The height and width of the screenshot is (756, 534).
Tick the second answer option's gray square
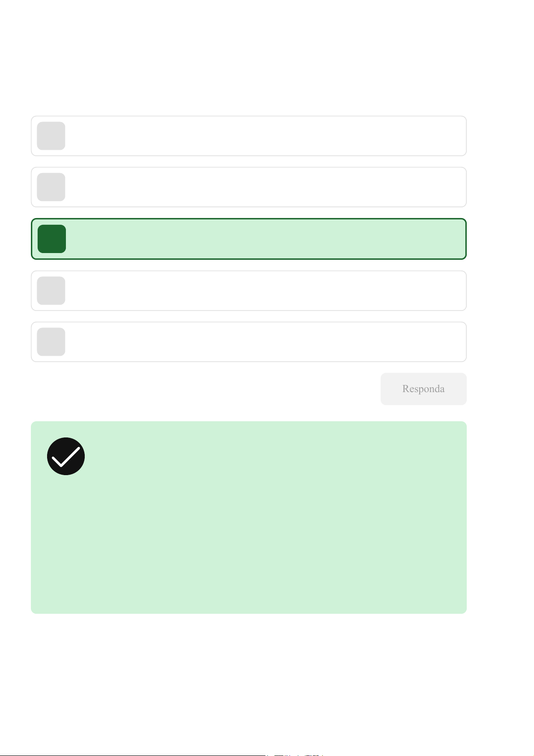tap(51, 187)
